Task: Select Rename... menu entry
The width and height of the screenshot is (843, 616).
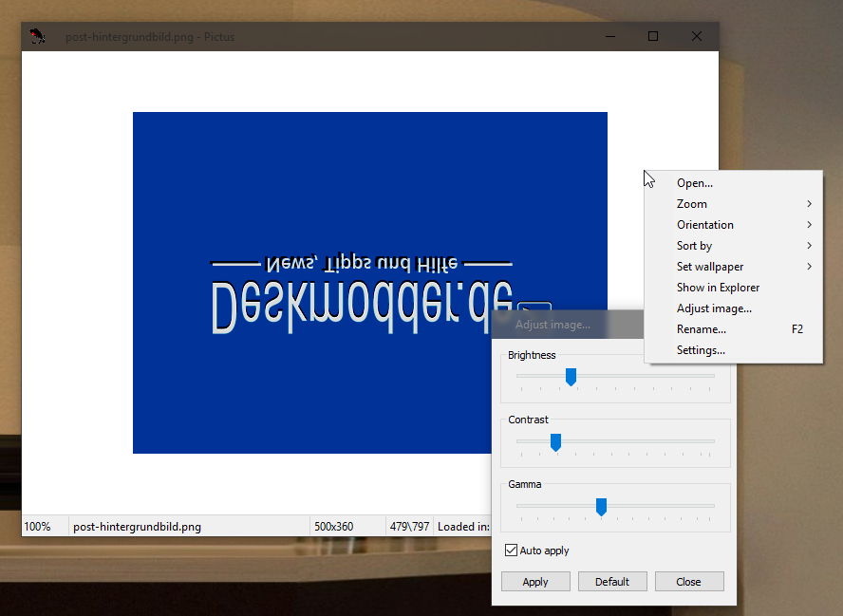Action: coord(733,329)
